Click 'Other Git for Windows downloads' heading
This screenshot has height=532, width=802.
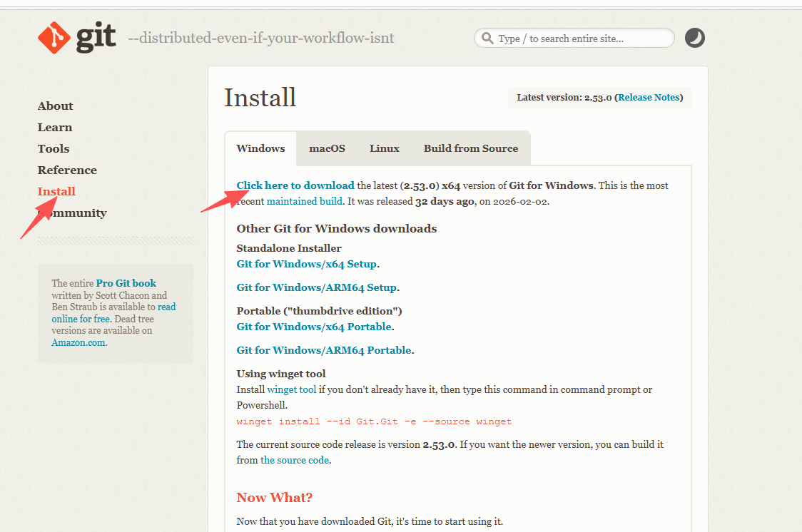[x=337, y=228]
